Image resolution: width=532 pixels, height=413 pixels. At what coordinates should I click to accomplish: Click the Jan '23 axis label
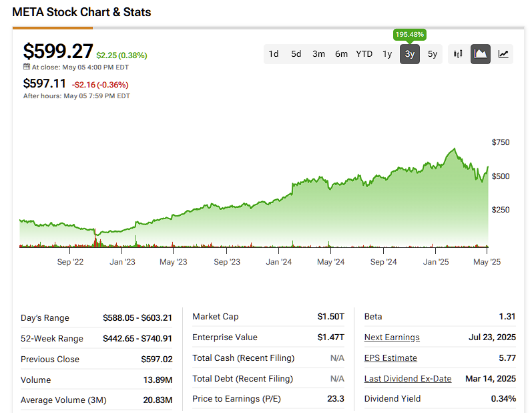click(122, 262)
